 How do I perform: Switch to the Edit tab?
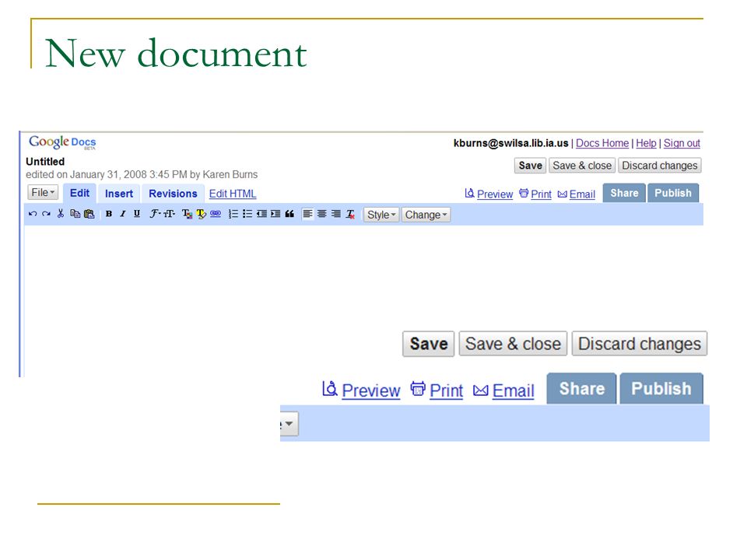79,193
